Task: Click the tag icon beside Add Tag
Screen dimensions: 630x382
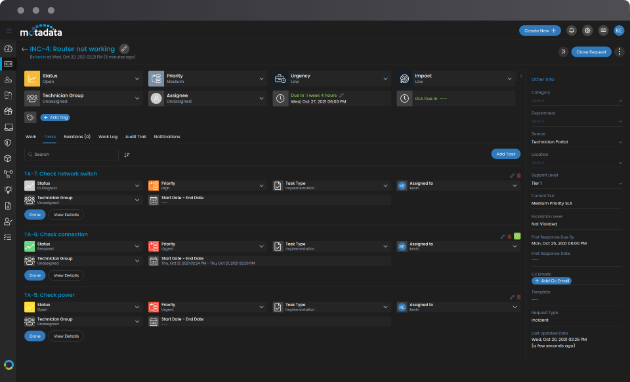Action: pos(30,117)
